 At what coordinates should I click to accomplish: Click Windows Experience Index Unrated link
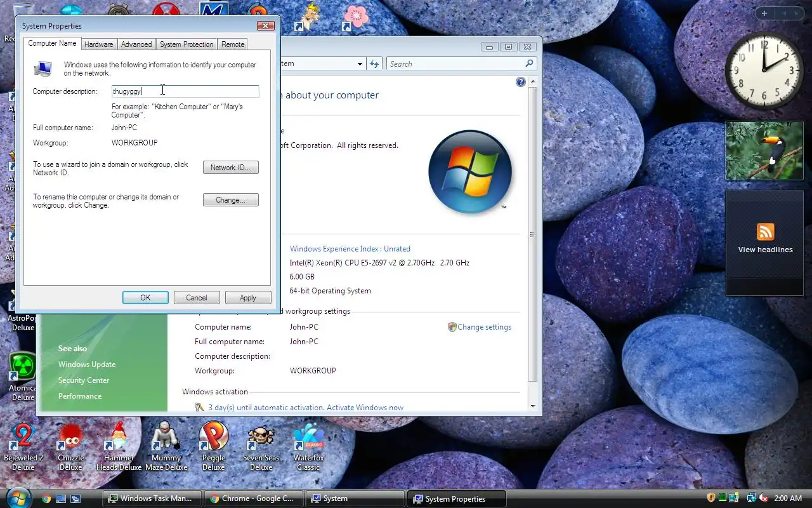coord(350,249)
